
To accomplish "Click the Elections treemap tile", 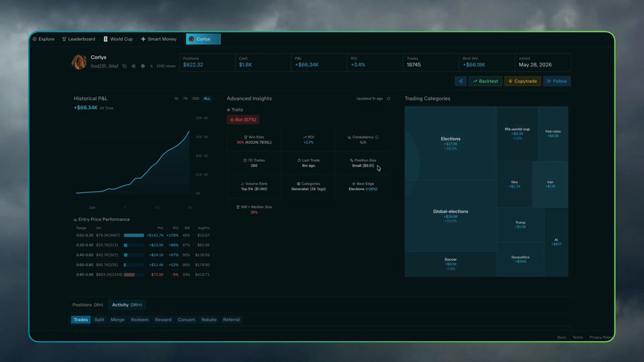I will pos(450,143).
